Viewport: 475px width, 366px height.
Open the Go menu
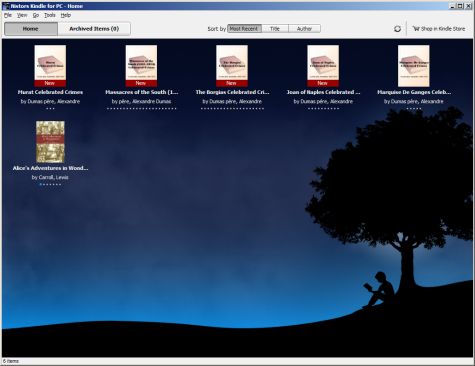coord(36,15)
